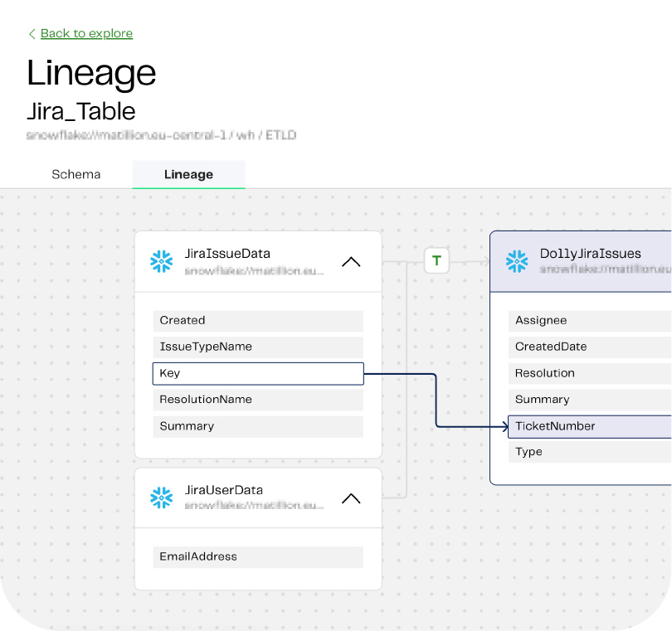
Task: Select the TicketNumber column in DollyJiraIssues
Action: [x=581, y=425]
